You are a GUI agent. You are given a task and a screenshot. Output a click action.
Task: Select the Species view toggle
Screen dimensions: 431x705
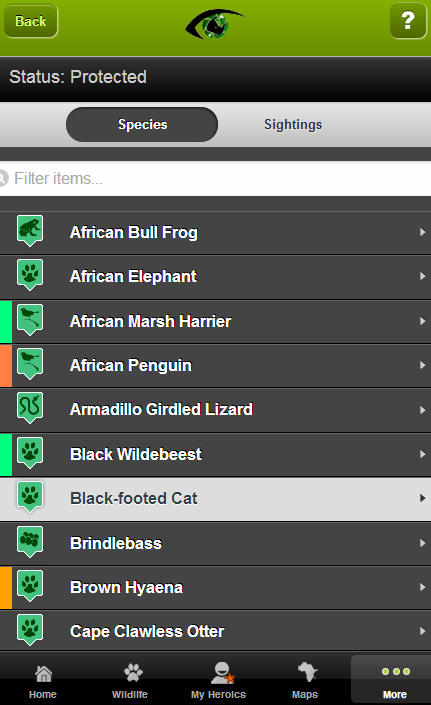point(142,125)
